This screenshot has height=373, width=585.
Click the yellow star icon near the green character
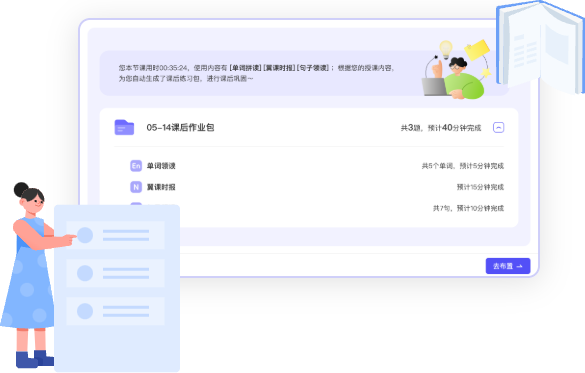(486, 72)
